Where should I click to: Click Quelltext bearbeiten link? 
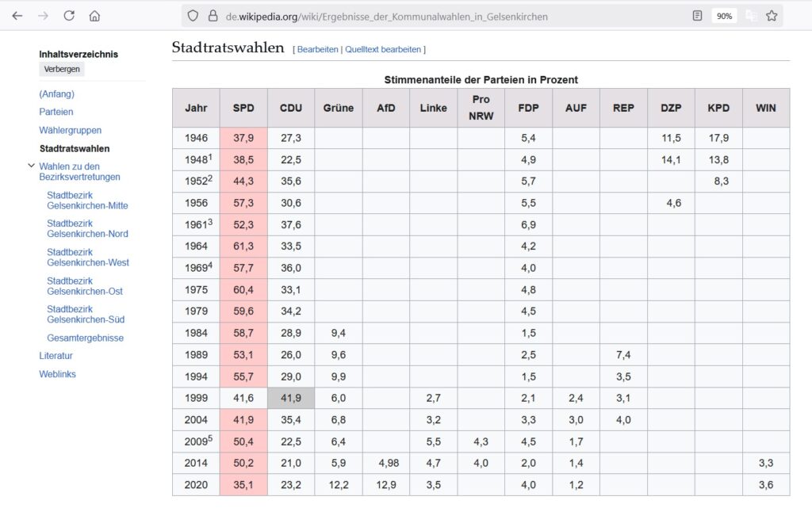[383, 49]
